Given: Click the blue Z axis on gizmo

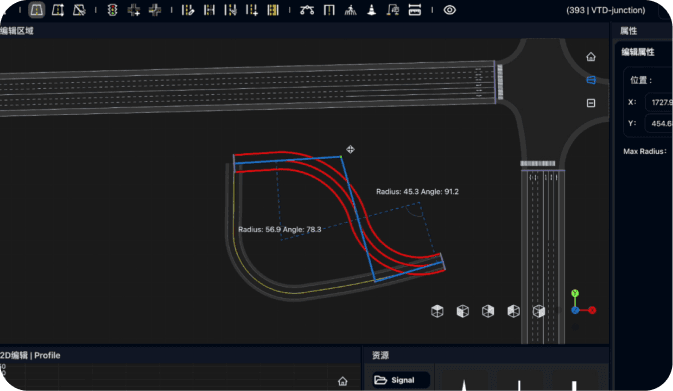Looking at the screenshot, I should pyautogui.click(x=575, y=310).
